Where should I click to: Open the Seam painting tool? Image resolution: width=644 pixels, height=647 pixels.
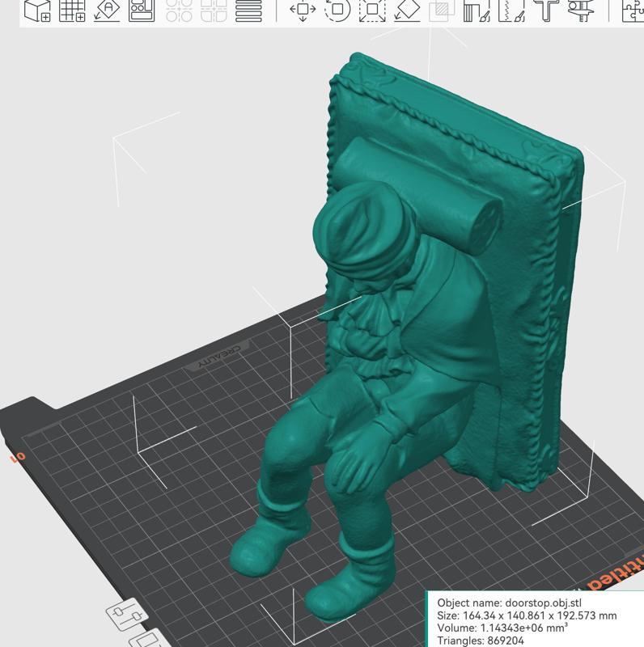pyautogui.click(x=511, y=11)
